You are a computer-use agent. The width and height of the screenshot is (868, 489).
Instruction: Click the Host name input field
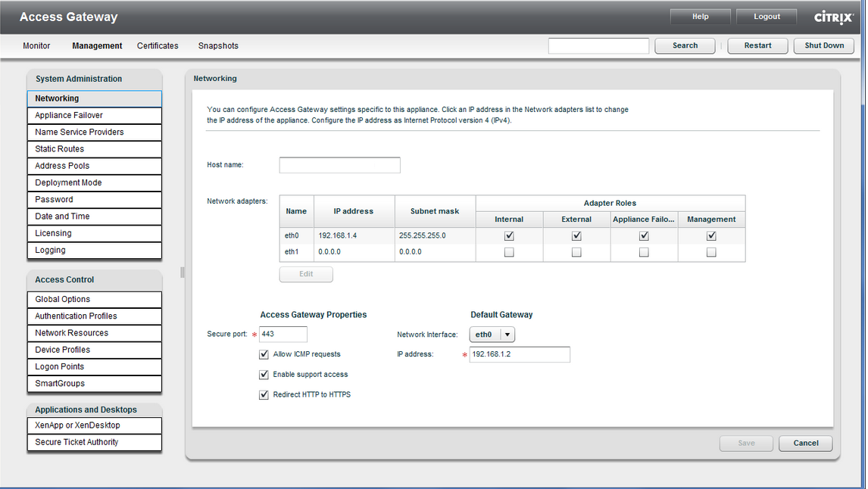[339, 165]
